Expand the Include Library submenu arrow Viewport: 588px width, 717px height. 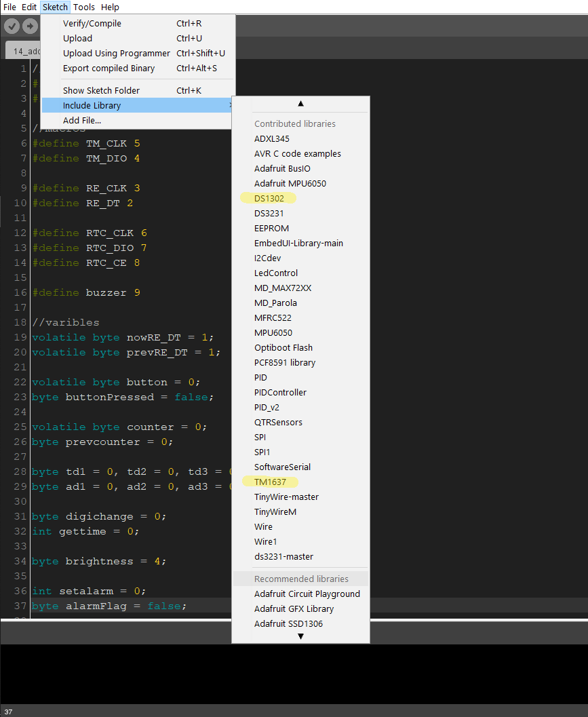230,106
